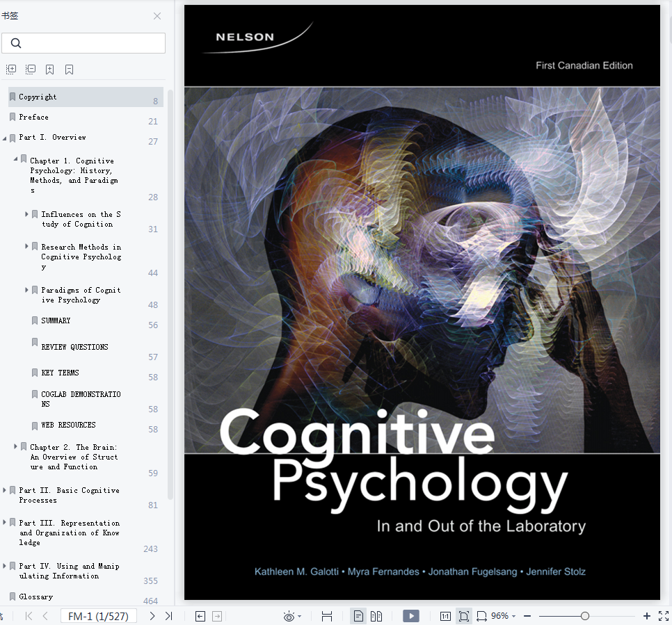Screen dimensions: 672x625
Task: Toggle single page view mode
Action: pos(358,616)
